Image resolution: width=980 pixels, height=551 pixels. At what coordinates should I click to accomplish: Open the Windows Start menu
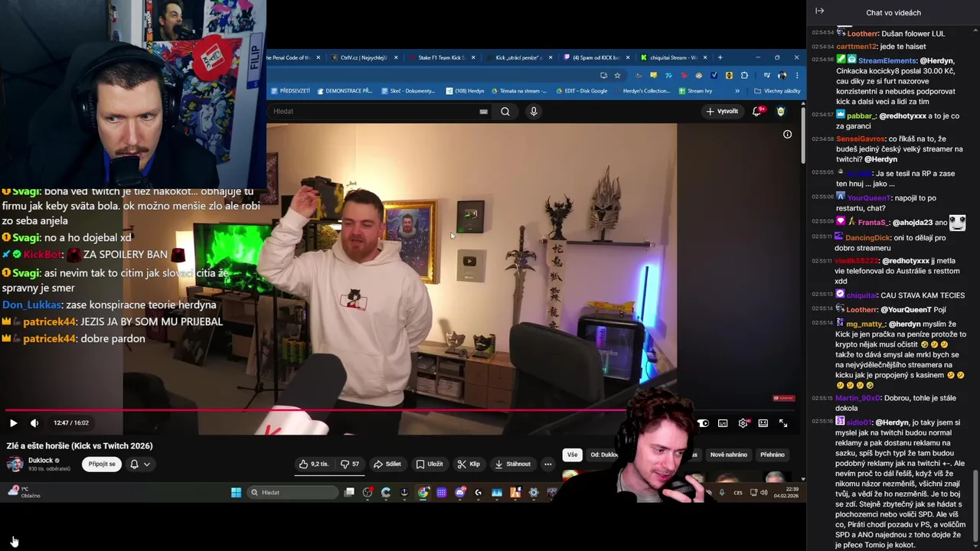click(236, 493)
